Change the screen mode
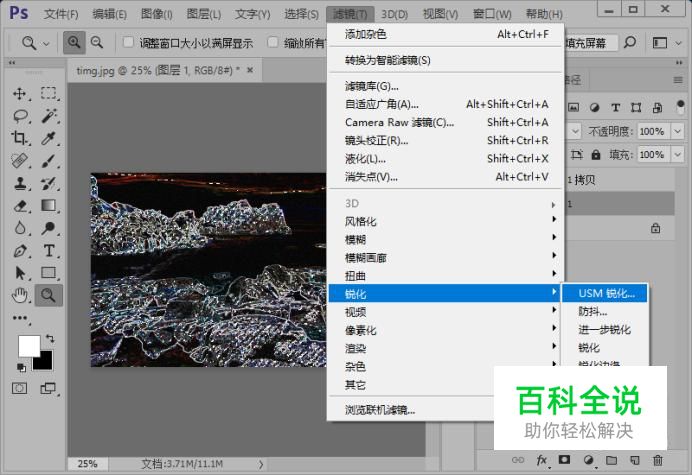 [x=48, y=388]
